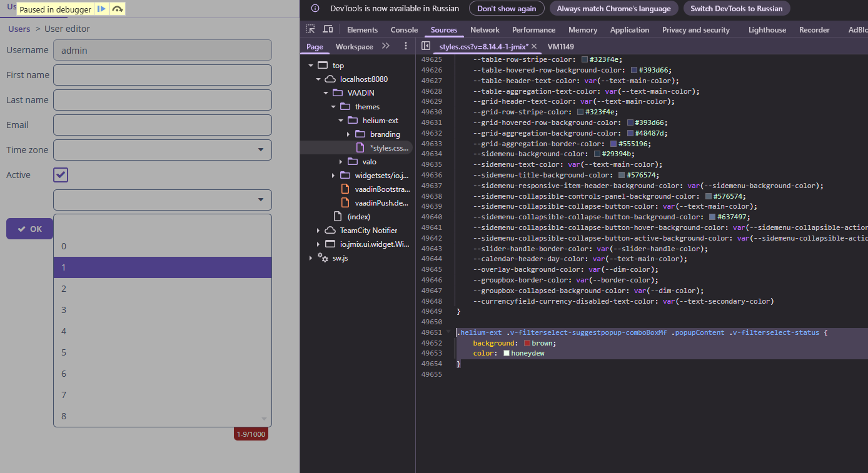This screenshot has height=473, width=868.
Task: Open the Network panel
Action: pyautogui.click(x=485, y=30)
